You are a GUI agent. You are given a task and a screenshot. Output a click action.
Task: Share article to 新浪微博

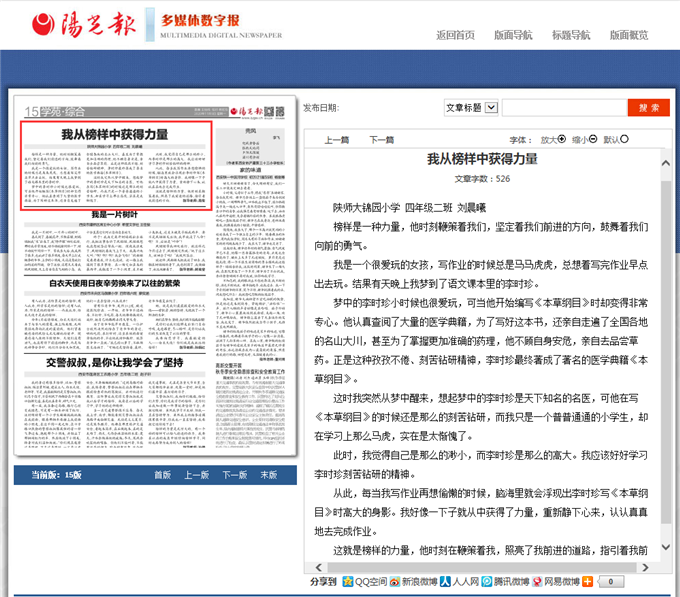pyautogui.click(x=413, y=582)
